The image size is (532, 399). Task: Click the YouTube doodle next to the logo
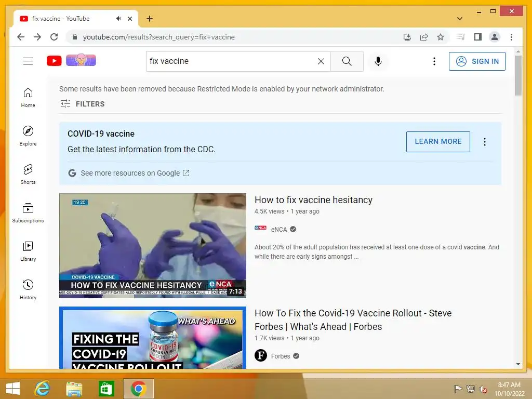[81, 60]
